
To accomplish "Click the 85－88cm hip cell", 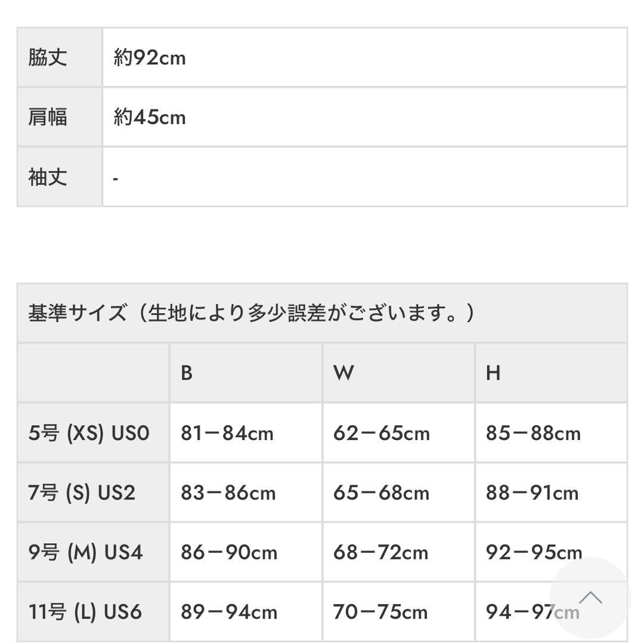I will [533, 433].
